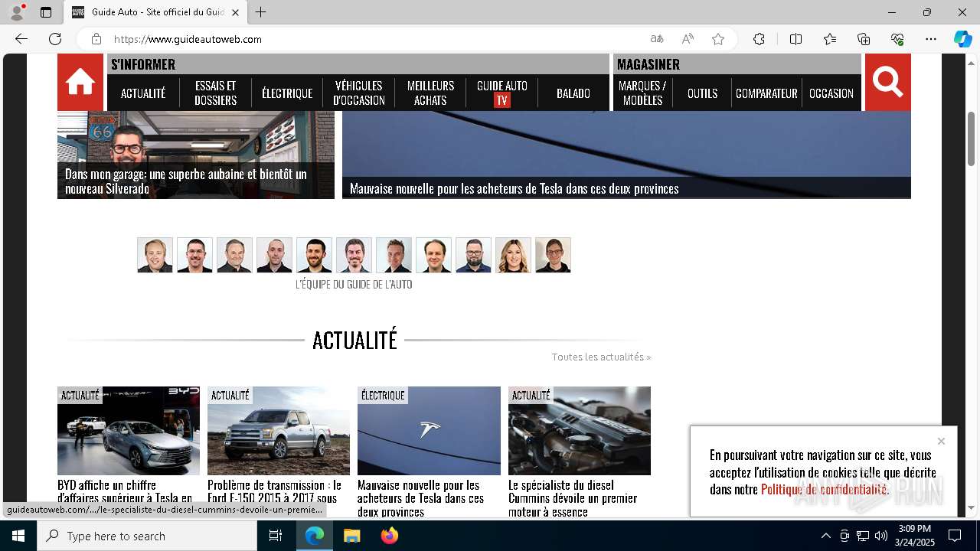The image size is (980, 551).
Task: Open VÉHICULES D'OCCASION menu
Action: point(359,93)
